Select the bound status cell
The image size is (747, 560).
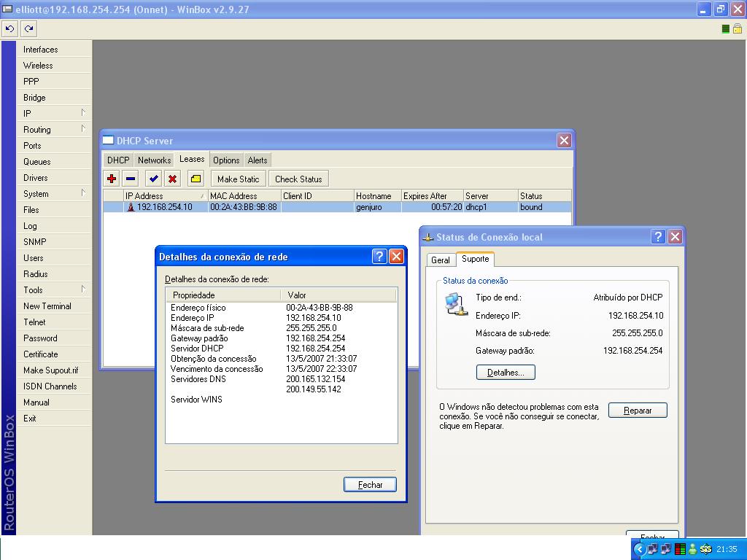coord(544,207)
